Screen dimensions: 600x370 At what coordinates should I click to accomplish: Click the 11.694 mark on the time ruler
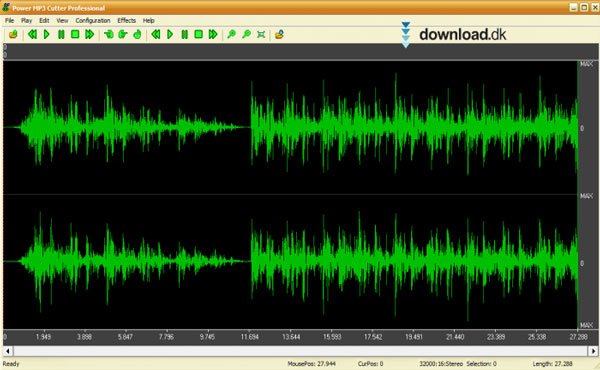pyautogui.click(x=249, y=337)
